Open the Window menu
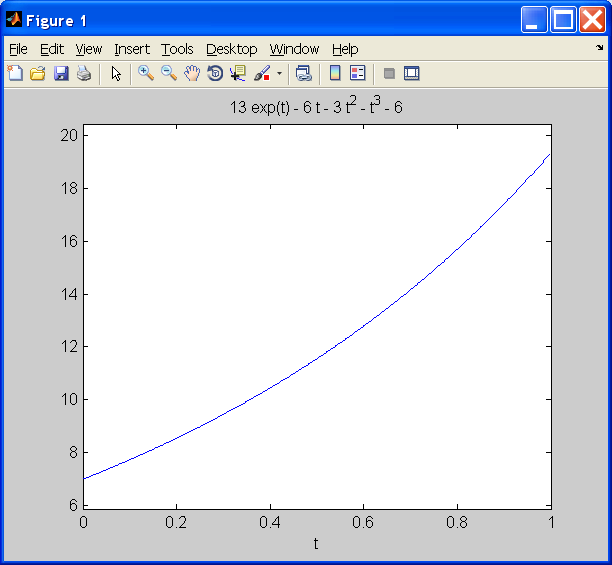612x565 pixels. [x=294, y=49]
